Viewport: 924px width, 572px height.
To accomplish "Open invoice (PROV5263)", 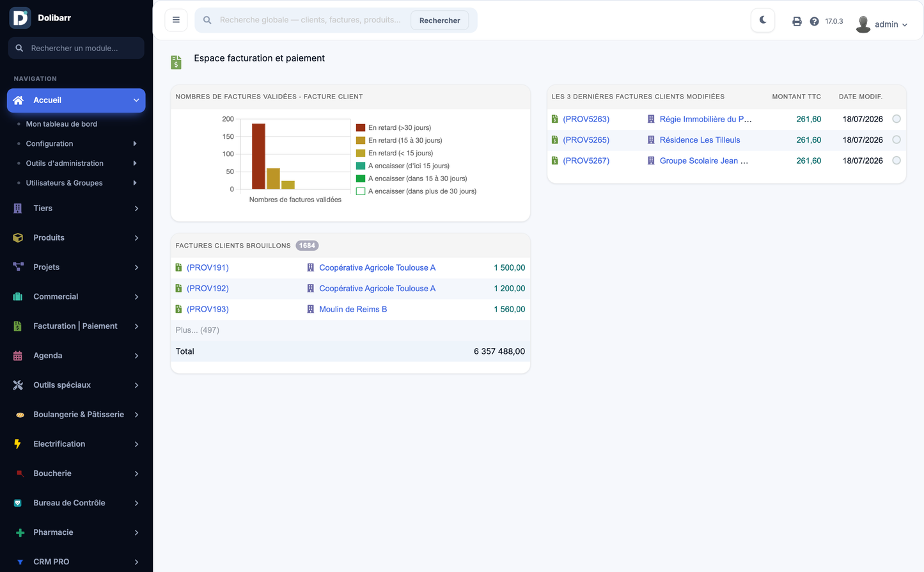I will point(586,120).
